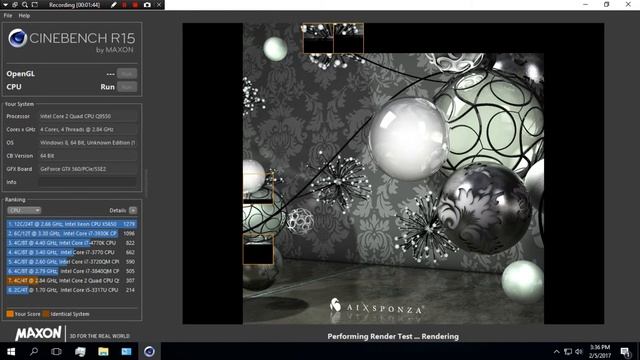
Task: Click the volume tray icon
Action: 579,351
